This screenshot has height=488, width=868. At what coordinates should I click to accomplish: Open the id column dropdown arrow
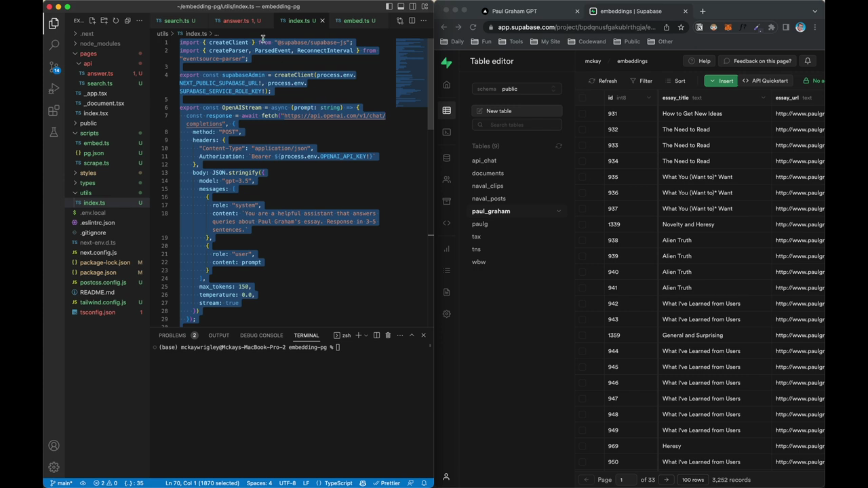[x=648, y=98]
